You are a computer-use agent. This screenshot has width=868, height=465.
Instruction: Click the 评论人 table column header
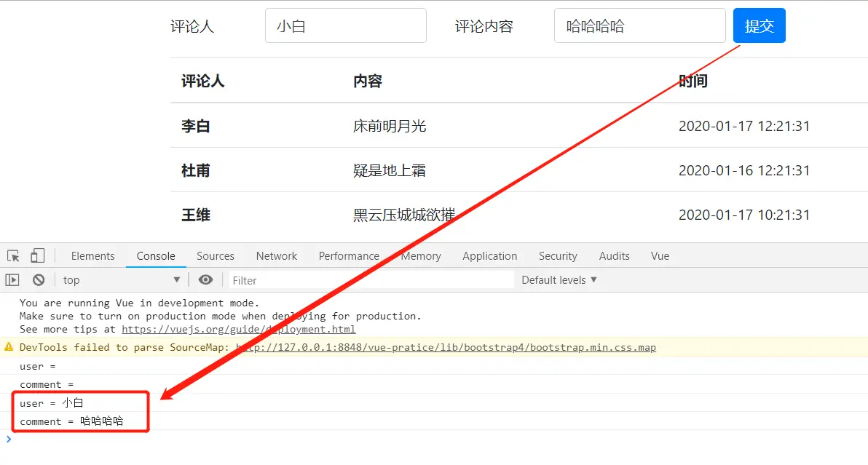click(x=202, y=82)
